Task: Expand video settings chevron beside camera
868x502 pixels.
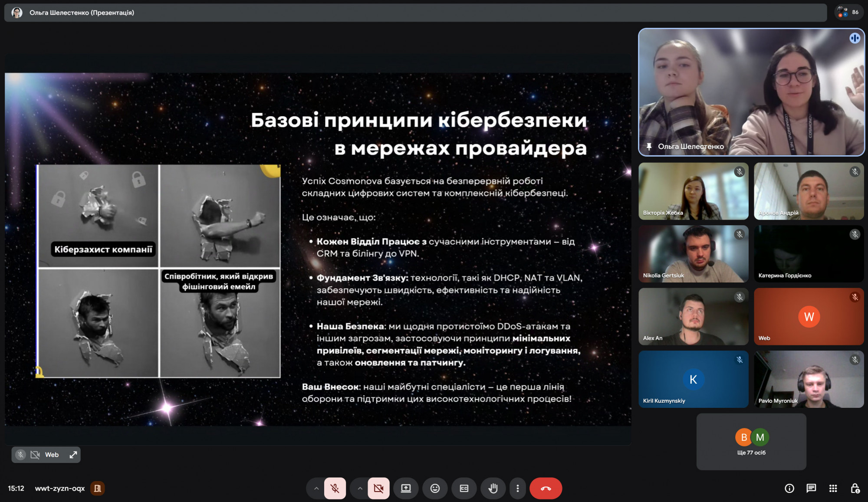Action: click(x=360, y=489)
